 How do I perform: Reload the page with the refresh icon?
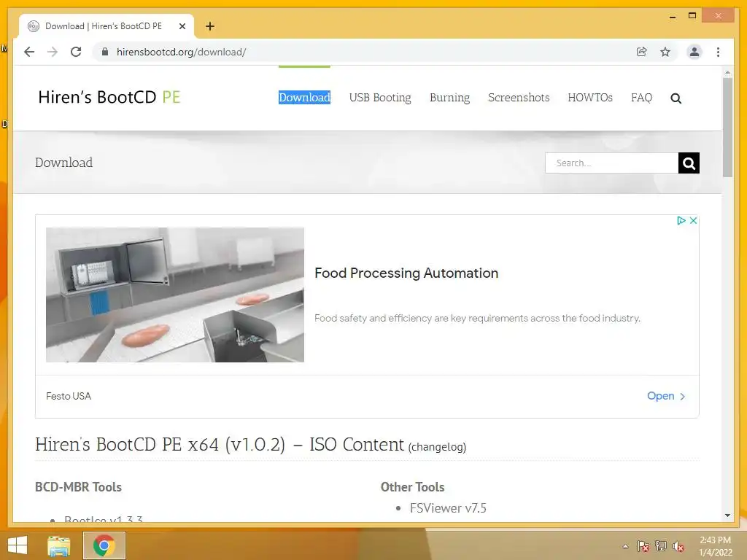tap(76, 52)
